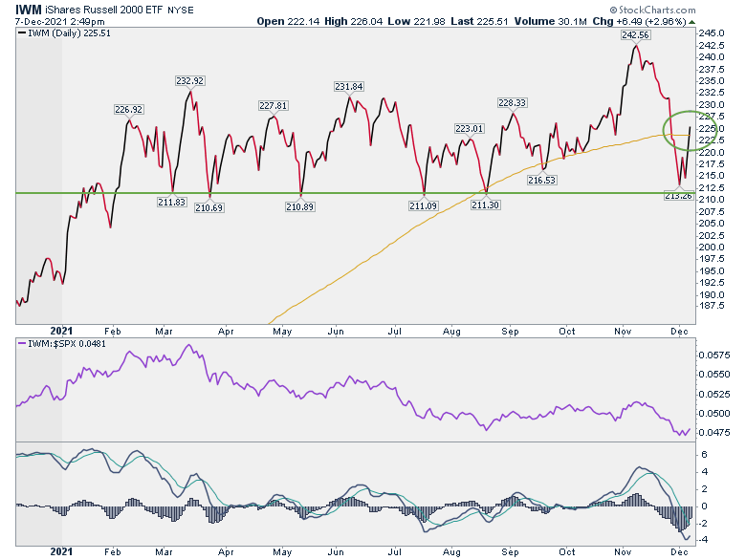Viewport: 746px width, 560px height.
Task: Click the NYSE exchange label
Action: (181, 11)
